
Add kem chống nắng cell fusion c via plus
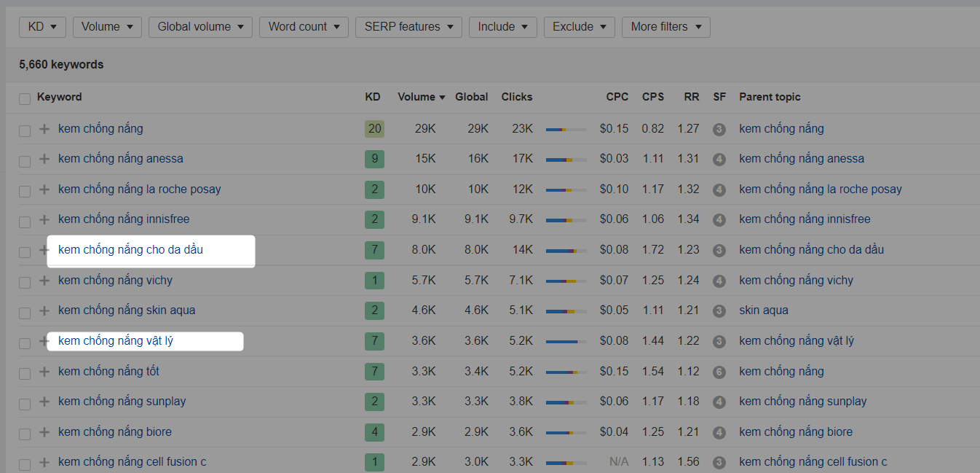(x=44, y=462)
